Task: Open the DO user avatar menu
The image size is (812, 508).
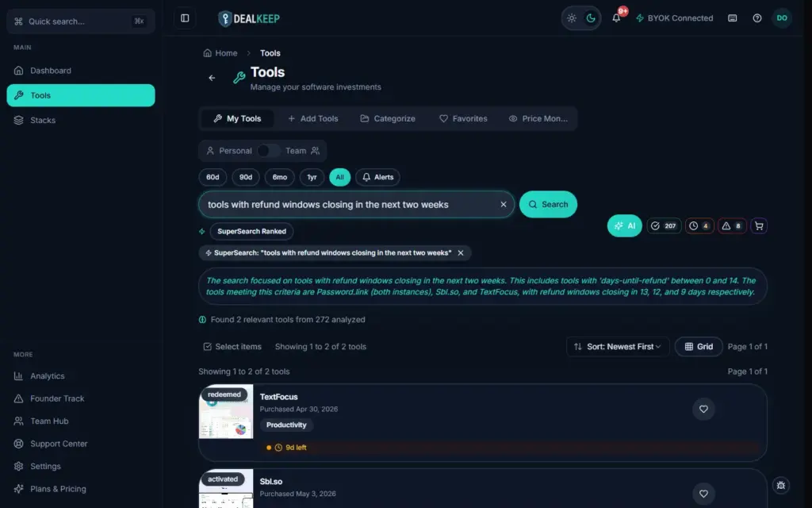Action: click(782, 18)
